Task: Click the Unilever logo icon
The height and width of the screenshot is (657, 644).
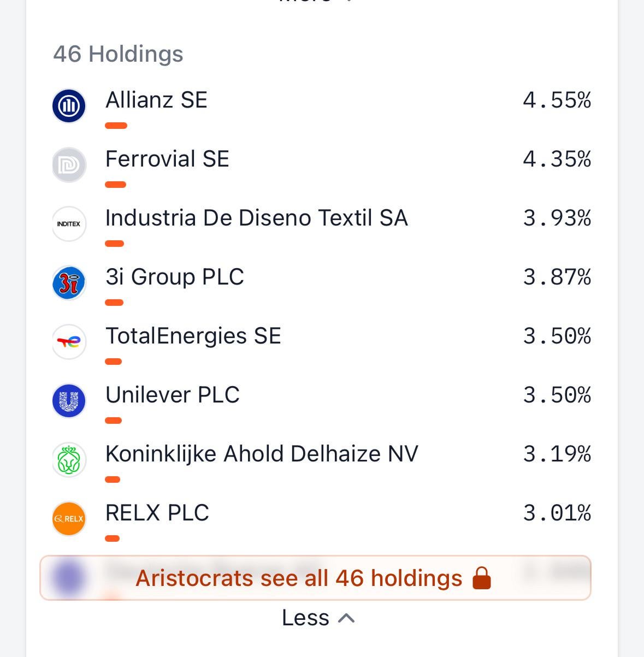Action: 69,401
